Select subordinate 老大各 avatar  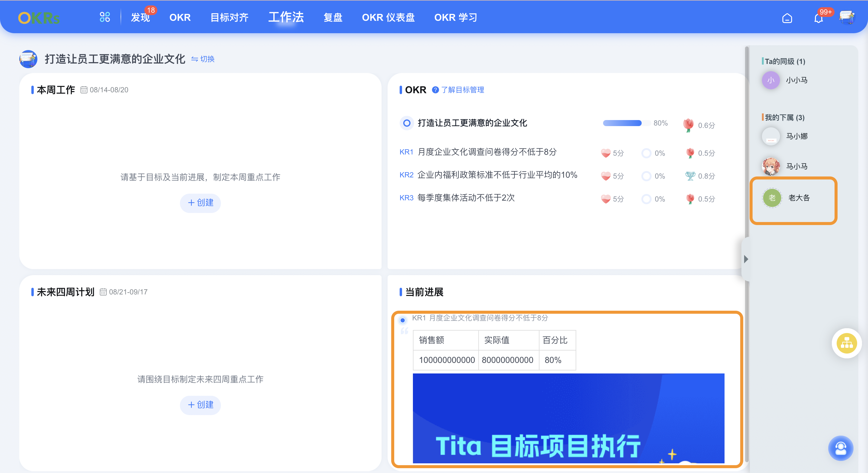[x=772, y=198]
